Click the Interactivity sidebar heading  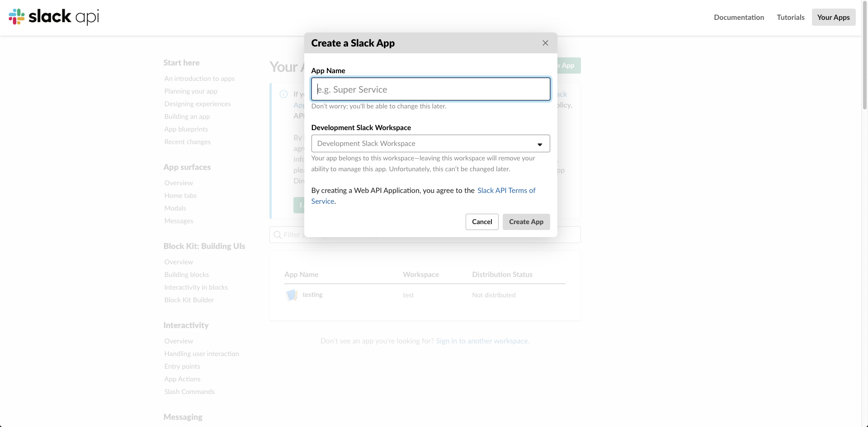click(186, 325)
